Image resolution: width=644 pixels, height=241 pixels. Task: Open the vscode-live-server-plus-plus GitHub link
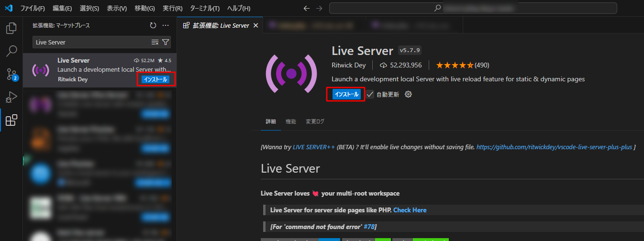point(554,147)
